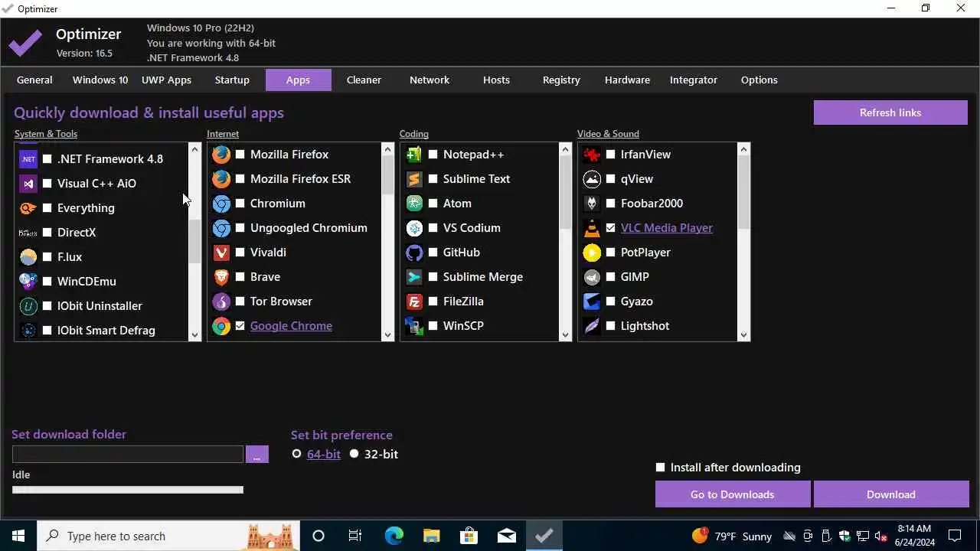Image resolution: width=980 pixels, height=551 pixels.
Task: Switch to the General tab
Action: tap(34, 80)
